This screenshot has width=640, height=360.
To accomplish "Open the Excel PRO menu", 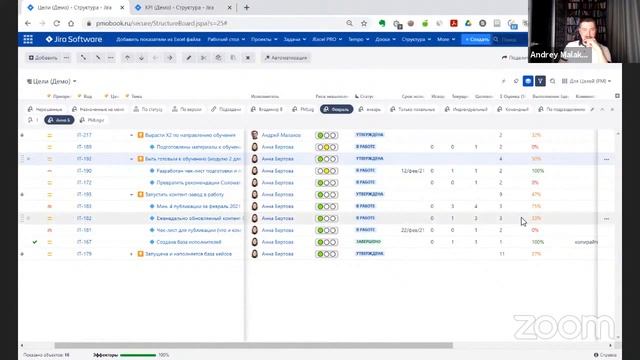I will click(327, 39).
